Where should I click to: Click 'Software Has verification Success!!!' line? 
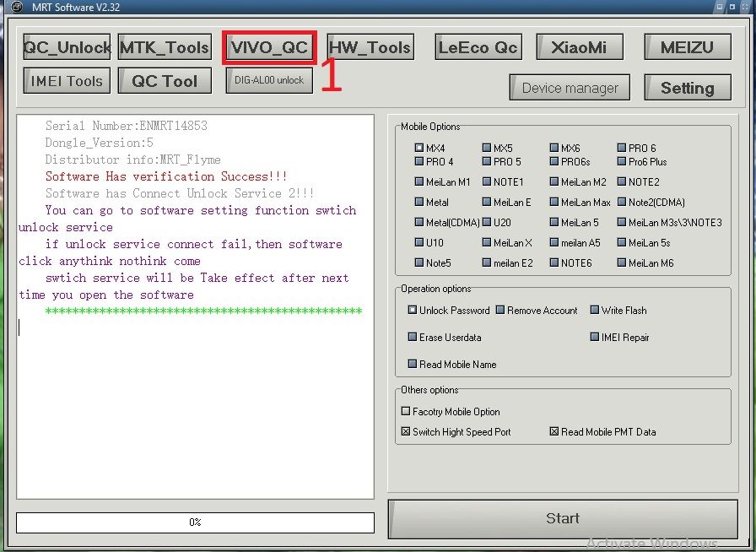(x=166, y=176)
